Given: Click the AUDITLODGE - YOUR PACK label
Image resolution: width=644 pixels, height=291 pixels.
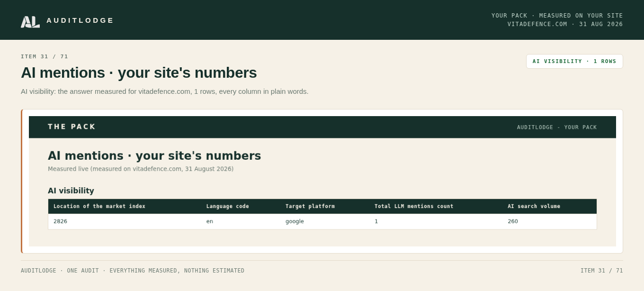Looking at the screenshot, I should click(x=557, y=127).
